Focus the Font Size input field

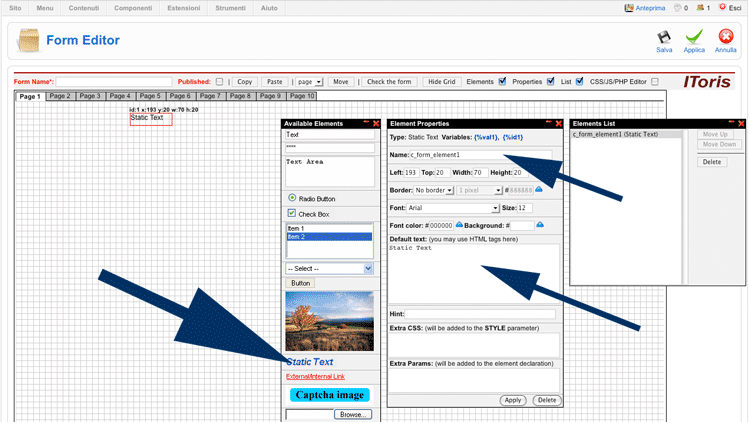525,208
